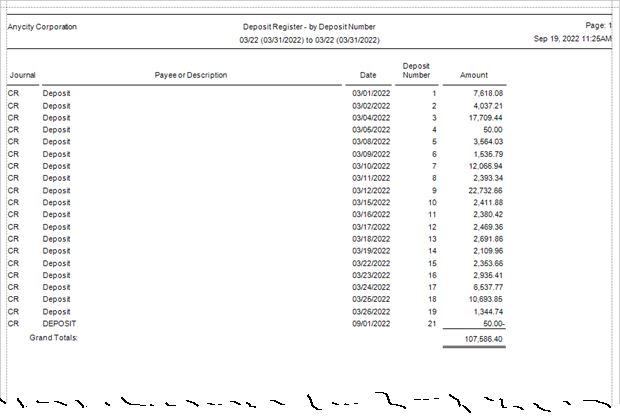Image resolution: width=620 pixels, height=418 pixels.
Task: Select the 7,618.08 amount for deposit 1
Action: tap(483, 93)
